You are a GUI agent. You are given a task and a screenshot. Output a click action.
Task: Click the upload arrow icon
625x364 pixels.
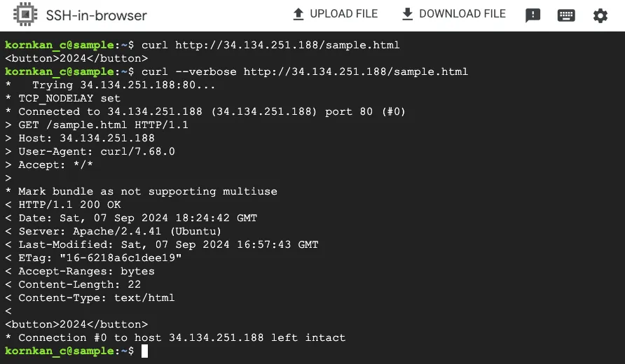click(298, 15)
